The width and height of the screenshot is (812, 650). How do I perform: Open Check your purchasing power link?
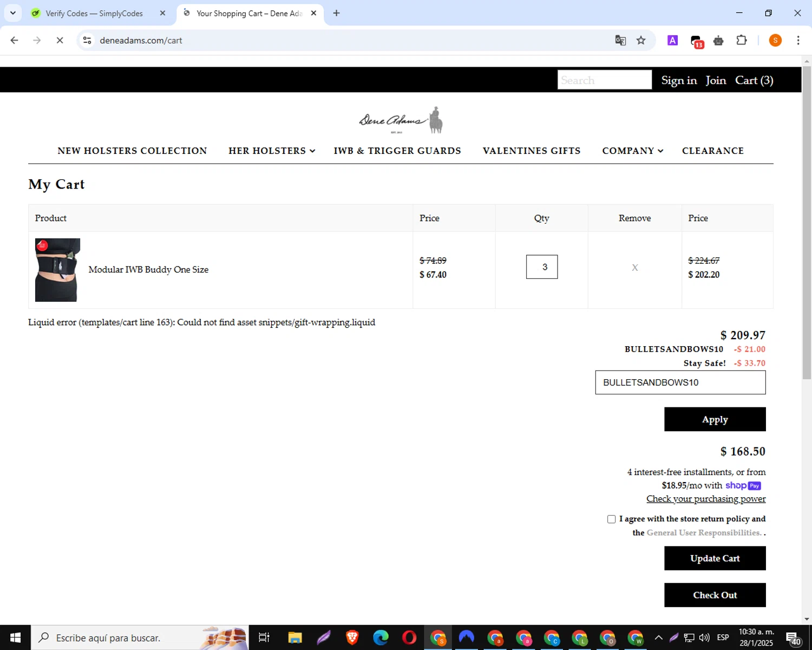pos(706,498)
